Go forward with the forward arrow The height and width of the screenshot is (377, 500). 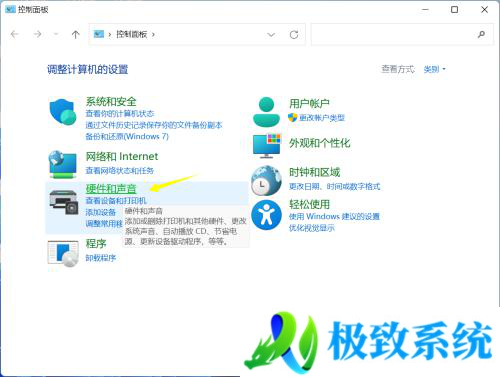(x=38, y=34)
